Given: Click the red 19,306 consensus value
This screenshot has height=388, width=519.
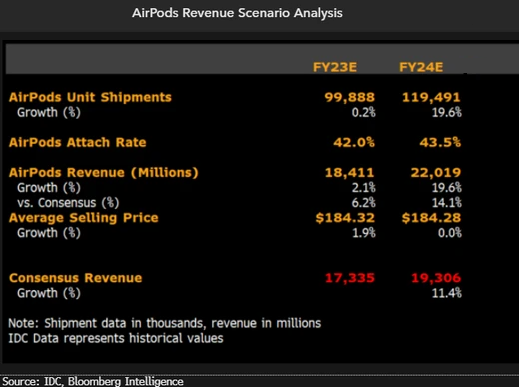Looking at the screenshot, I should (x=436, y=278).
